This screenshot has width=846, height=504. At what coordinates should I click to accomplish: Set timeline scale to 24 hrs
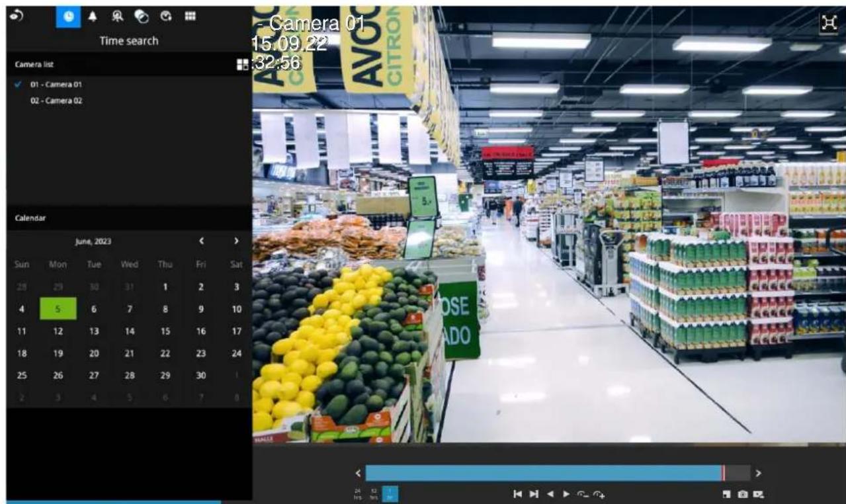(358, 494)
